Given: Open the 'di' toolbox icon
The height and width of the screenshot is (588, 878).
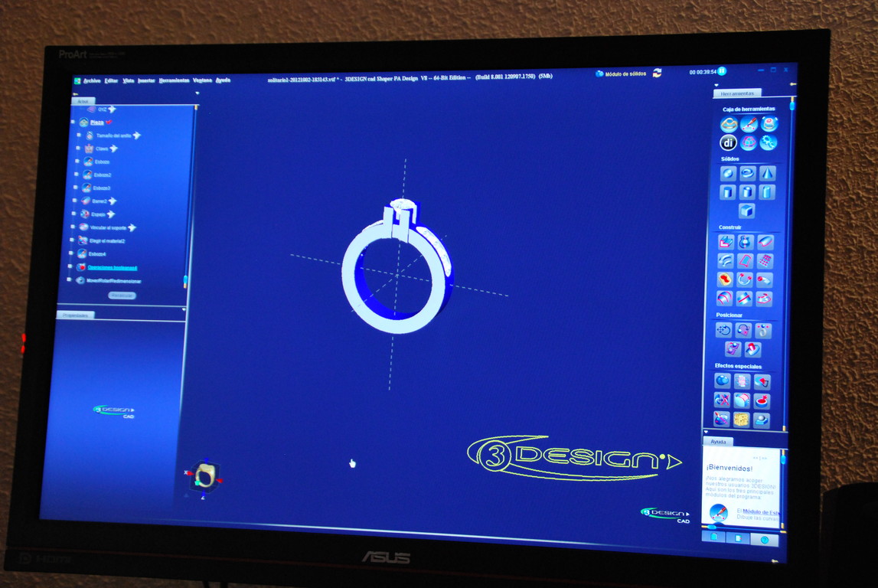Looking at the screenshot, I should (x=728, y=142).
